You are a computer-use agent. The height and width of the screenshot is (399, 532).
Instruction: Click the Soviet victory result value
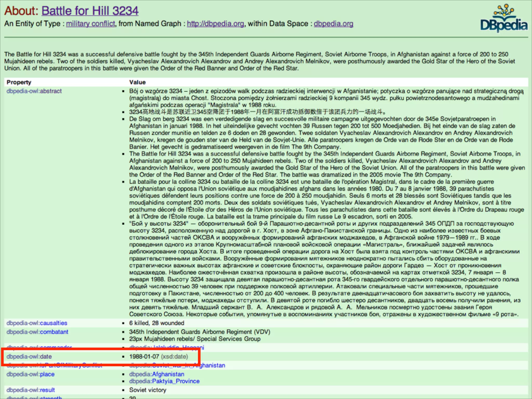point(148,390)
